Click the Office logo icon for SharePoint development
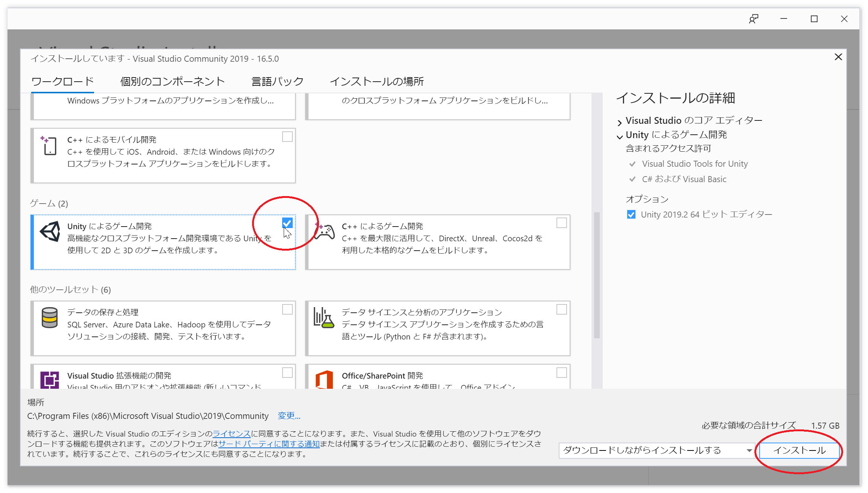 (x=324, y=379)
